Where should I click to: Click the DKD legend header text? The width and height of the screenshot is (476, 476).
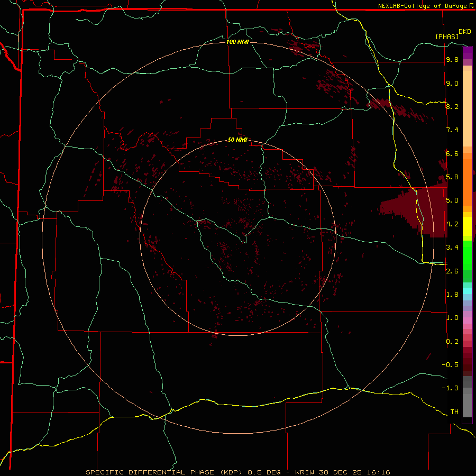click(464, 32)
